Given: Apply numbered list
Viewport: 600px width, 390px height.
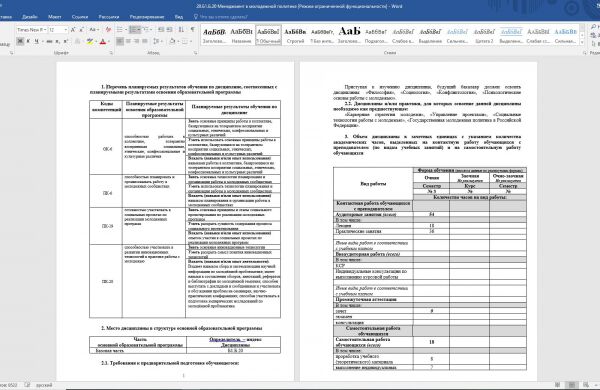Looking at the screenshot, I should (133, 29).
